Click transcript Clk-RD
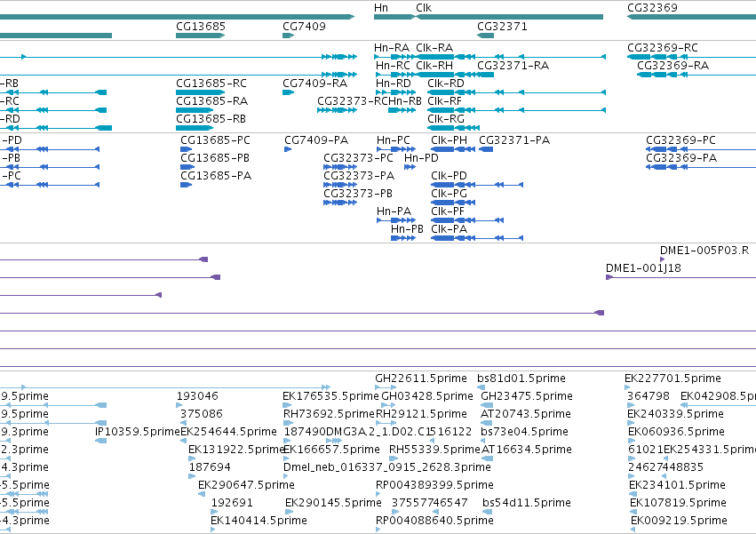756x534 pixels. [x=446, y=84]
